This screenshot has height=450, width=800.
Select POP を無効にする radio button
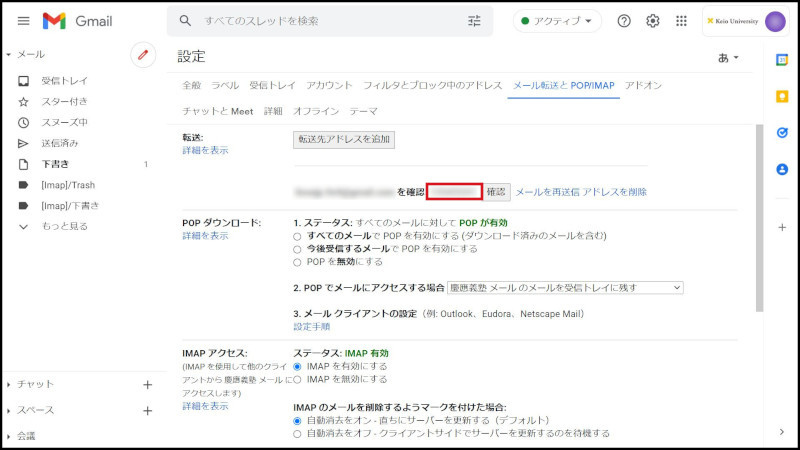coord(298,262)
